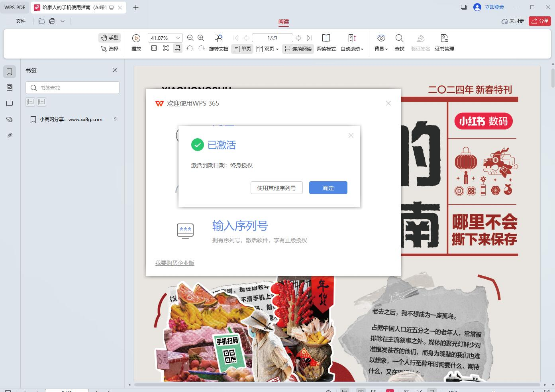Open the Find (查找) tool

tap(400, 43)
